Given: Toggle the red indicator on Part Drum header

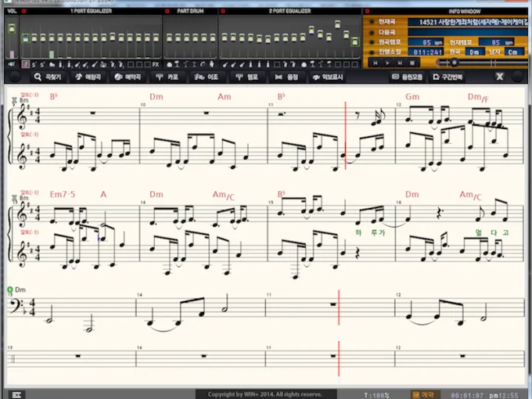Looking at the screenshot, I should [x=167, y=11].
